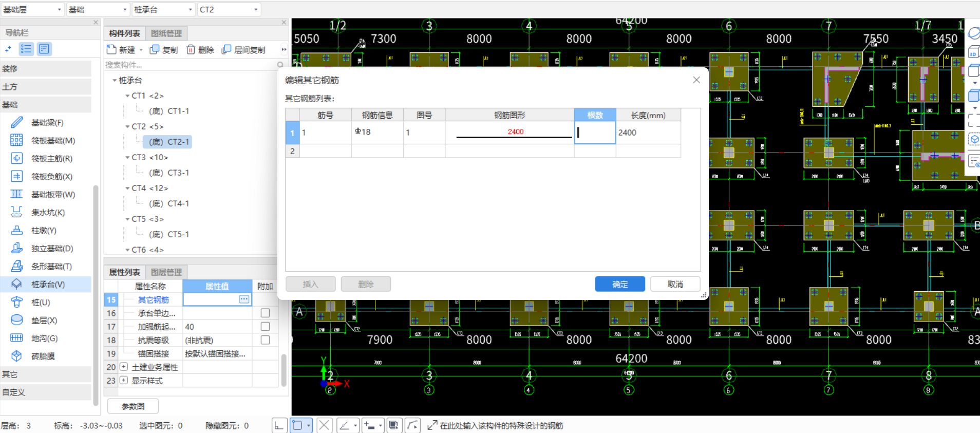Switch navigation to list view icon
The height and width of the screenshot is (433, 980).
click(x=26, y=49)
